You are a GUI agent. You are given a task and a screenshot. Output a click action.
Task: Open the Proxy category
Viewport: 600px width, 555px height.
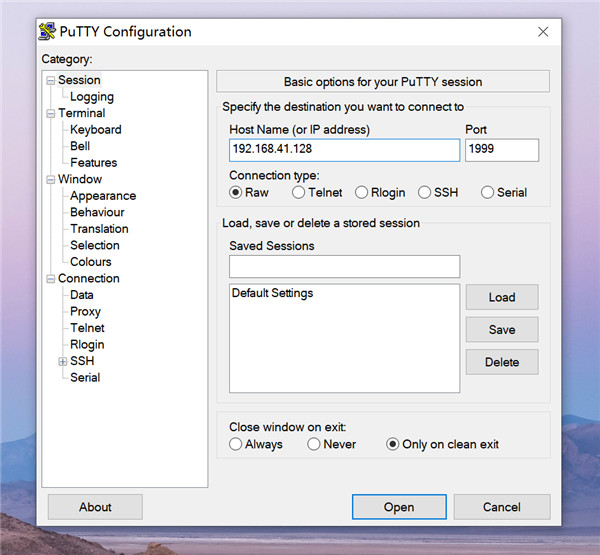coord(85,311)
